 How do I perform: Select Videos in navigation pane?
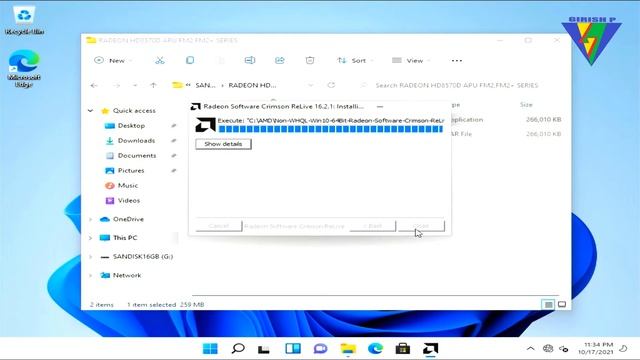coord(129,200)
